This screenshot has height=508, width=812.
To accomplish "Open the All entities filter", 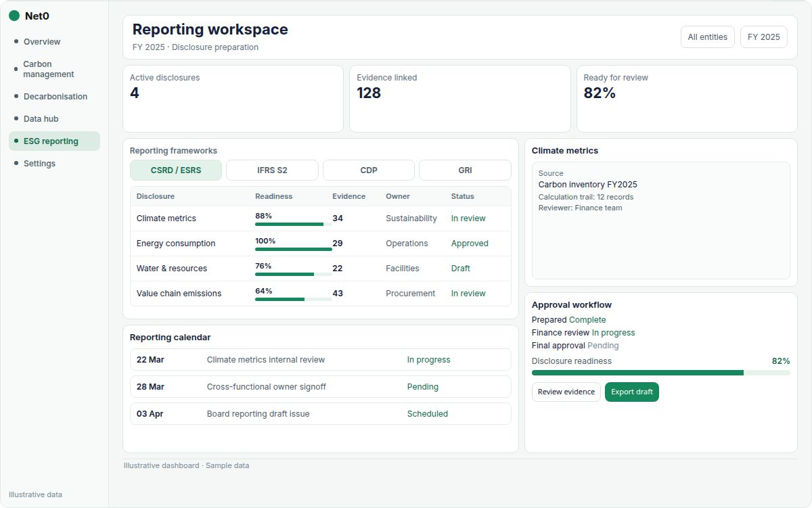I will 707,37.
